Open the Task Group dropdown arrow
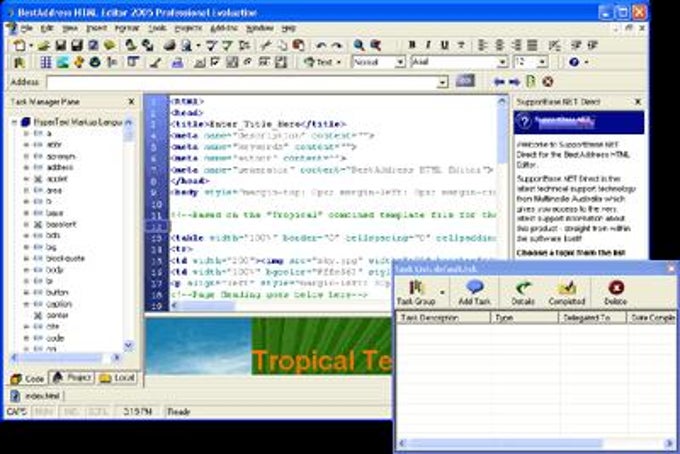Image resolution: width=680 pixels, height=454 pixels. click(x=442, y=292)
